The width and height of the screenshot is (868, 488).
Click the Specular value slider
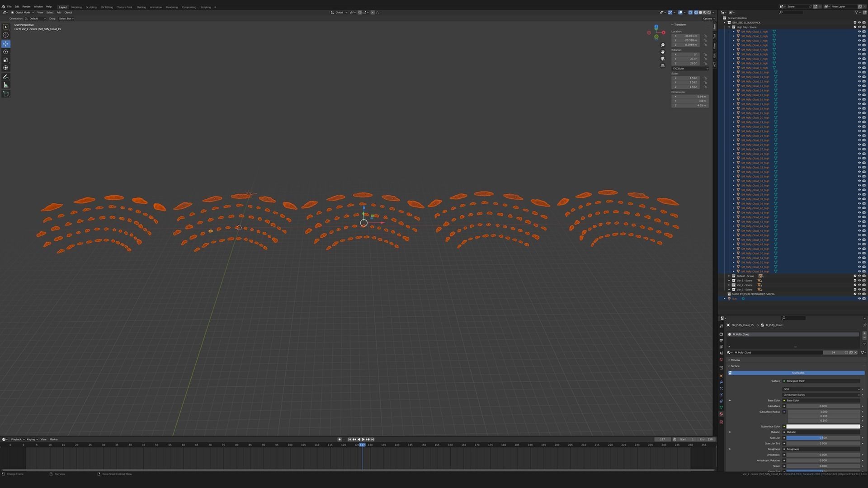pos(823,438)
